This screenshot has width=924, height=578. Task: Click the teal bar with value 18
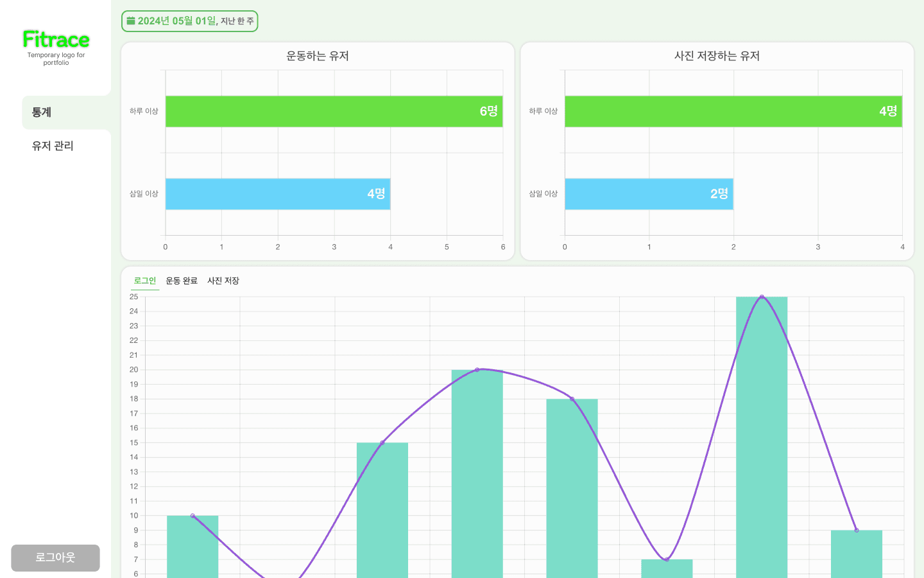pyautogui.click(x=572, y=488)
